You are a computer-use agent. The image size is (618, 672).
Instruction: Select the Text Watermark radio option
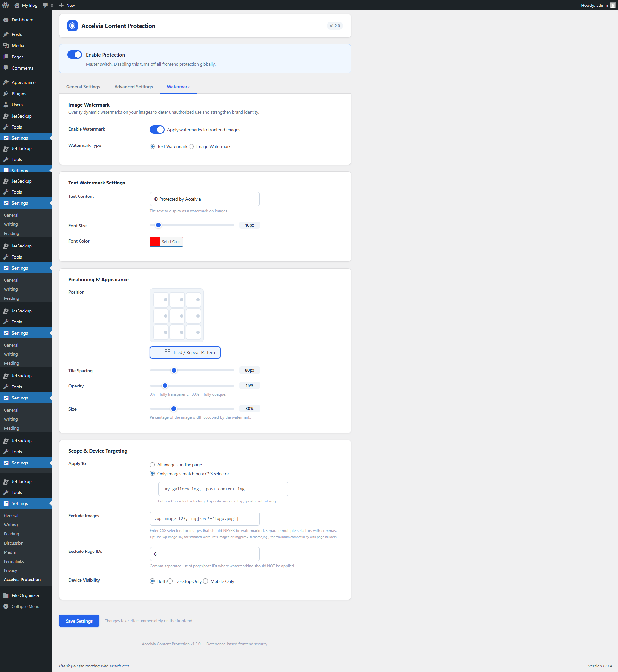click(152, 146)
